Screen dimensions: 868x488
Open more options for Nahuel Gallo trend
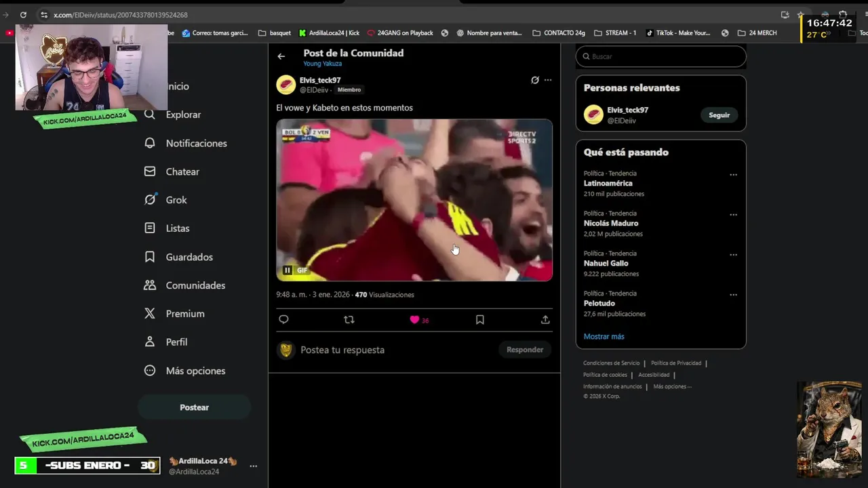(x=733, y=255)
